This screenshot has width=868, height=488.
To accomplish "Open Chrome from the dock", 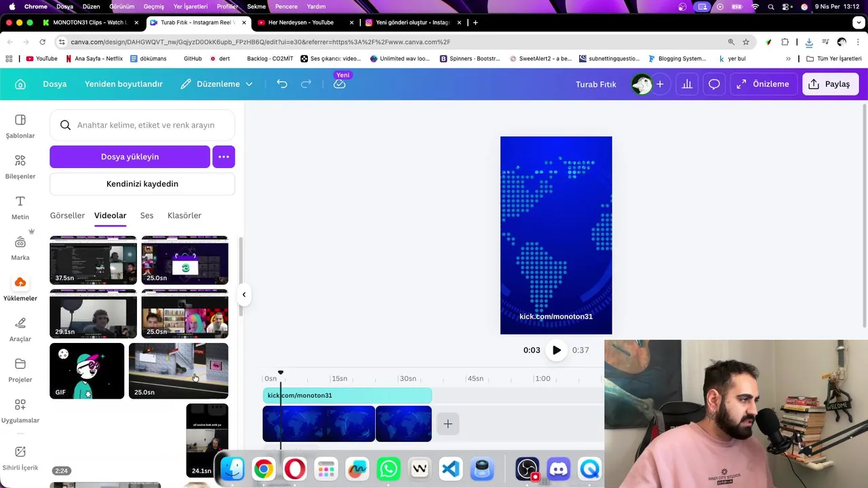I will click(x=264, y=469).
